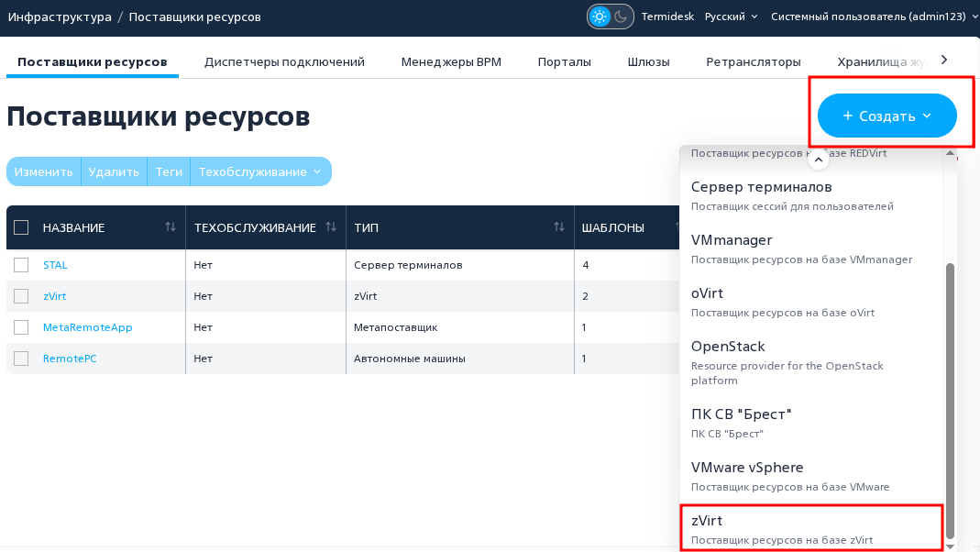Choose VMware vSphere in create menu
This screenshot has width=980, height=552.
tap(810, 477)
